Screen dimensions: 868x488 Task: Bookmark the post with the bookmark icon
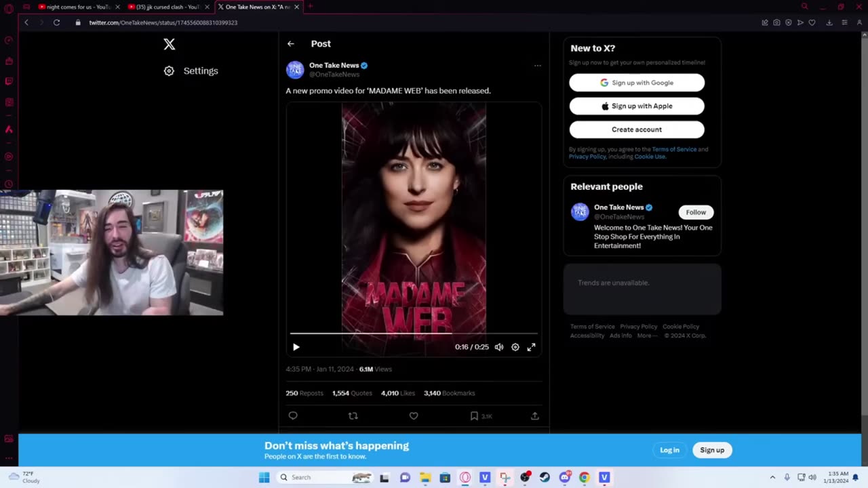point(474,415)
